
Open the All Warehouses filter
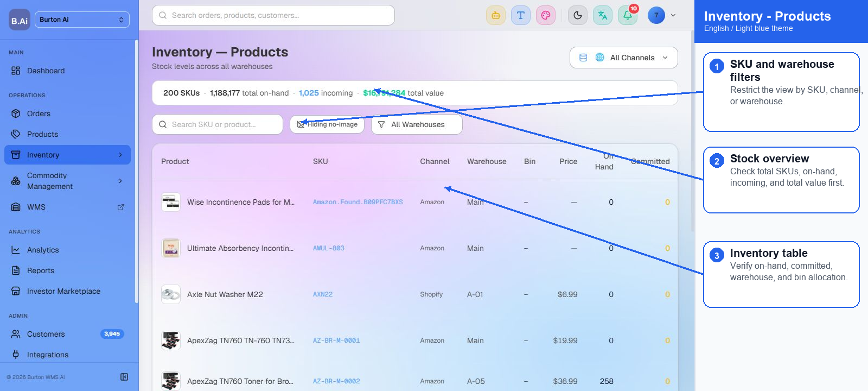click(417, 124)
